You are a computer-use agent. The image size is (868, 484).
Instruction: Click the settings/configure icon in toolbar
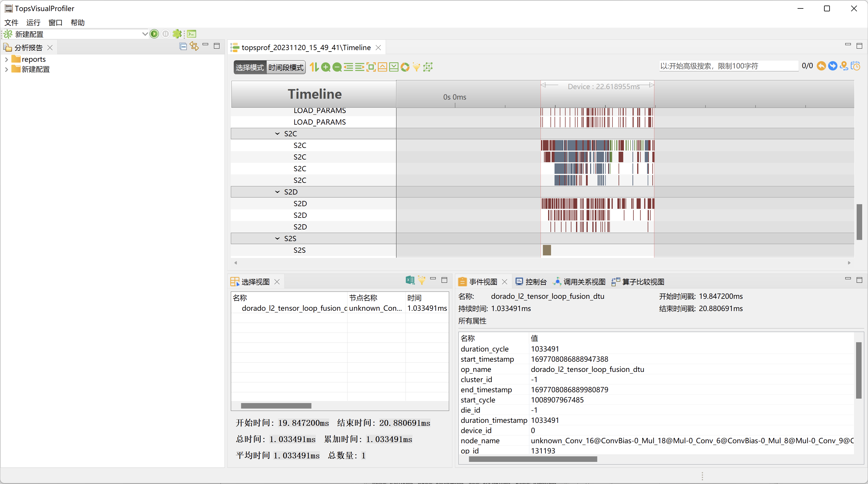coord(178,34)
